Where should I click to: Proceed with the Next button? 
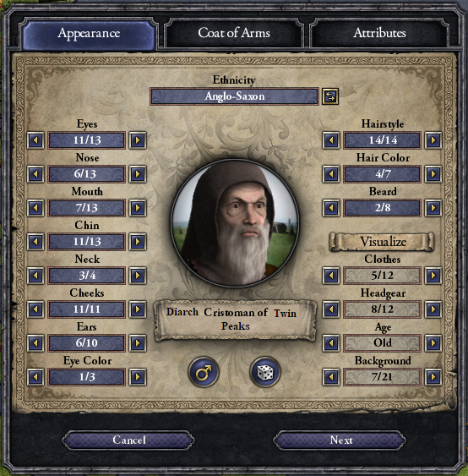[341, 440]
